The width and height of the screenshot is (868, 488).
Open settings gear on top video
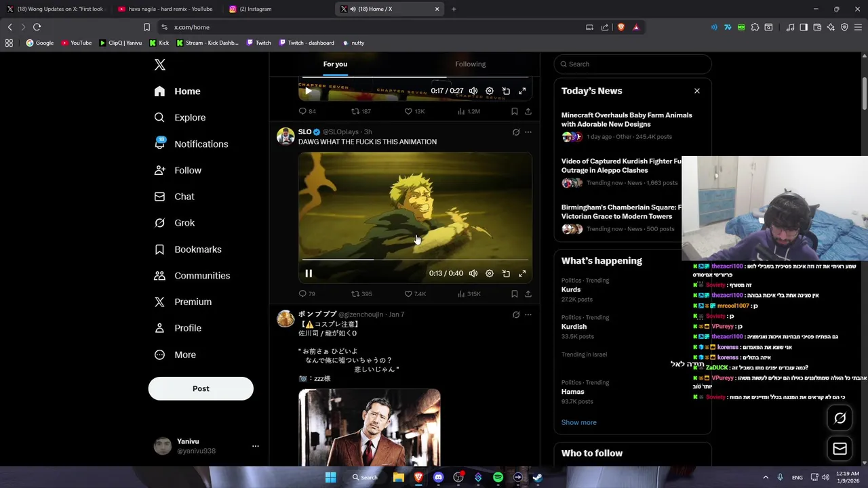coord(490,91)
